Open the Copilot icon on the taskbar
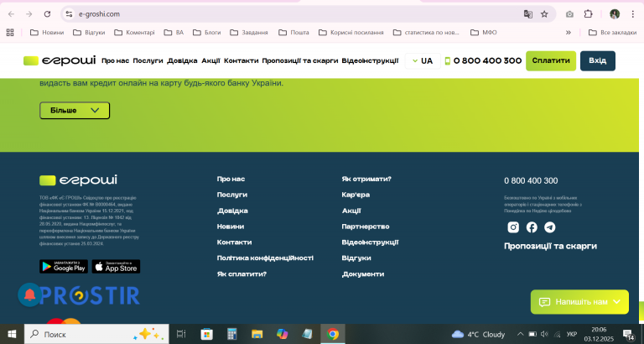 tap(282, 334)
